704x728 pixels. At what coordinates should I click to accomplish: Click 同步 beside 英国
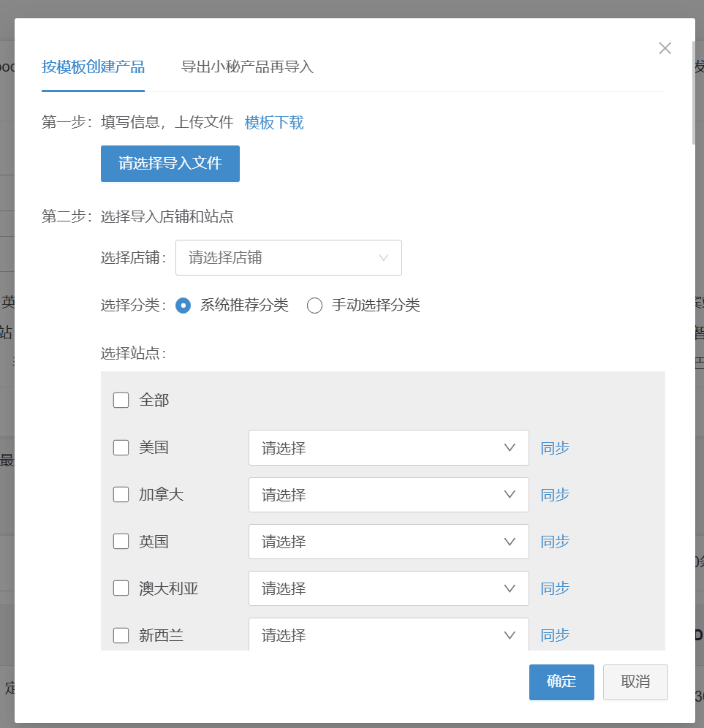[554, 542]
